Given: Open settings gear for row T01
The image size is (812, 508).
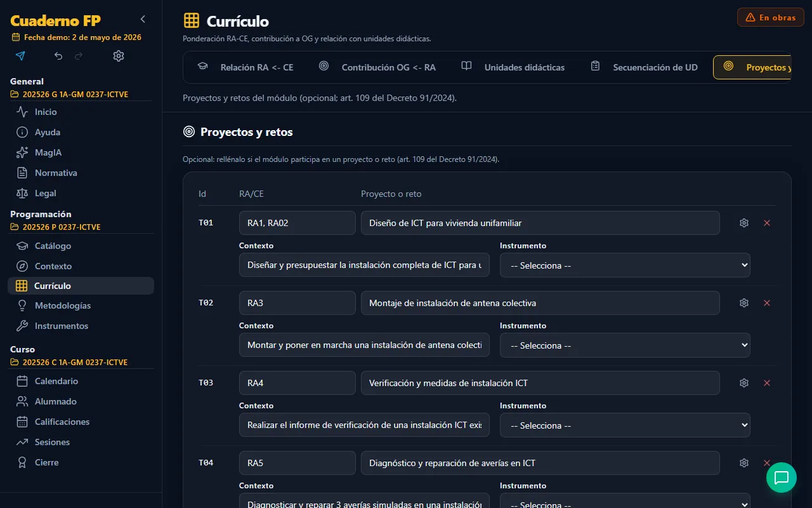Looking at the screenshot, I should pyautogui.click(x=744, y=223).
